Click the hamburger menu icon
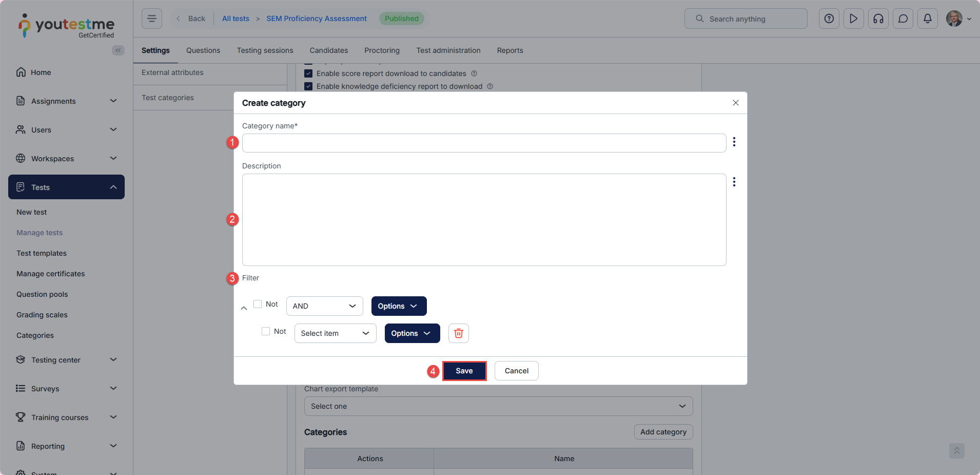The width and height of the screenshot is (980, 475). 152,18
